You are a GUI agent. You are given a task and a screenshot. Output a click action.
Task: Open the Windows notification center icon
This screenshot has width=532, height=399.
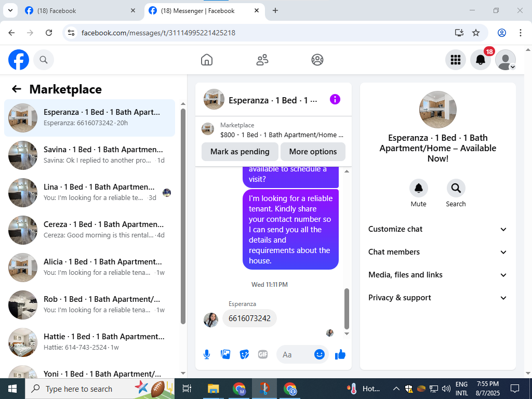[515, 389]
